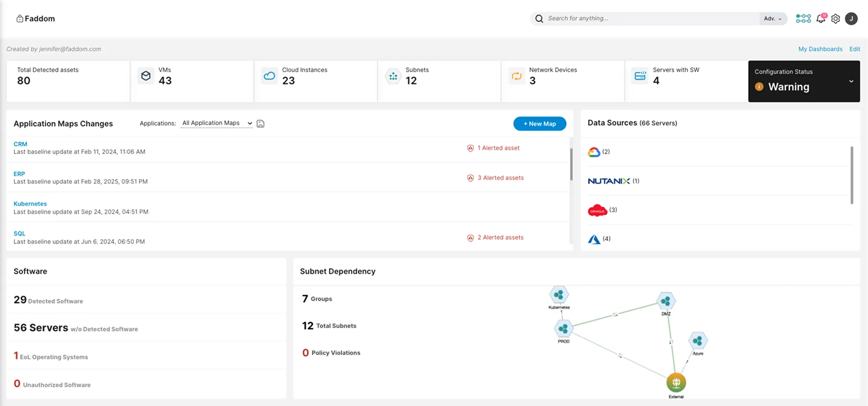Open All Application Maps dropdown
Image resolution: width=868 pixels, height=406 pixels.
(217, 123)
